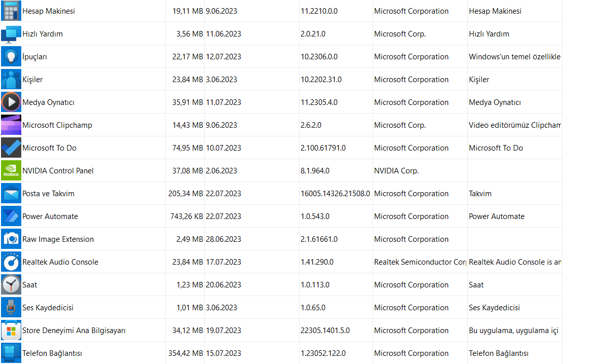Click the Medya Oynatıcı play icon
The image size is (591, 364).
(11, 102)
